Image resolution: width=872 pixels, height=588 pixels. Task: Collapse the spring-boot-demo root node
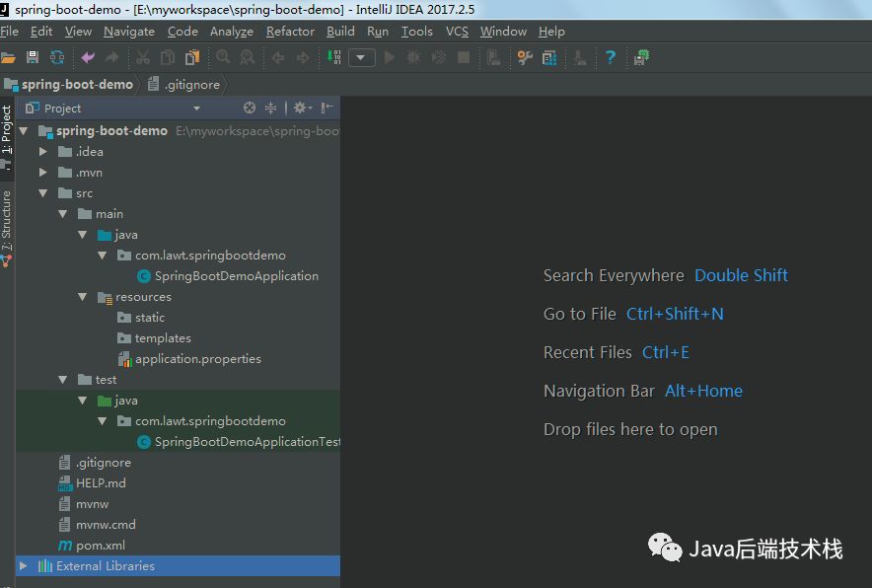pyautogui.click(x=24, y=131)
